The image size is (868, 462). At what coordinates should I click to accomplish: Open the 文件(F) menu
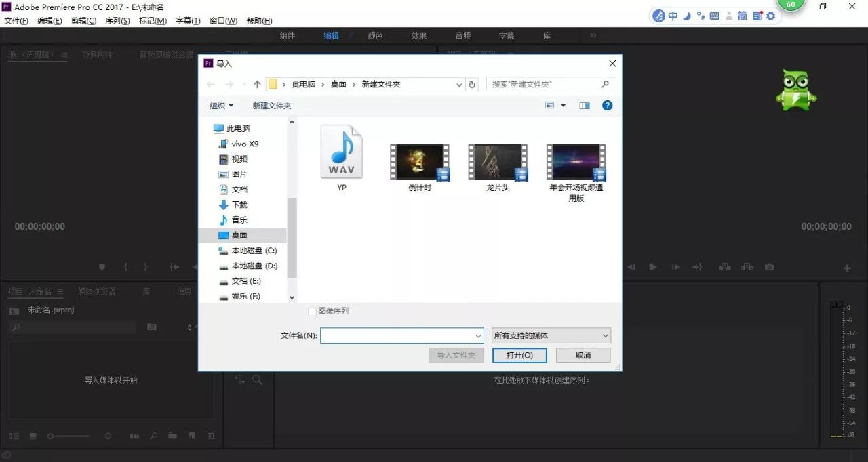coord(16,21)
